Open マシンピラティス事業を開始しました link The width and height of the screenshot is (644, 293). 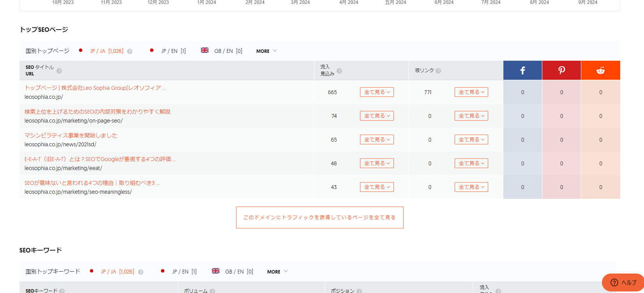tap(71, 135)
